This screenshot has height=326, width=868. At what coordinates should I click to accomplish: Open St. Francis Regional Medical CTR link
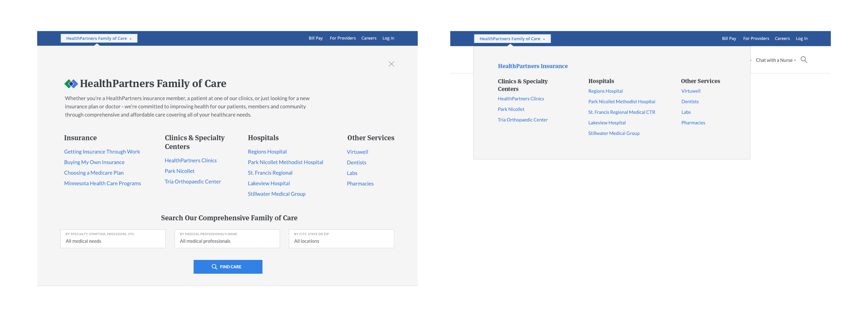[x=622, y=112]
